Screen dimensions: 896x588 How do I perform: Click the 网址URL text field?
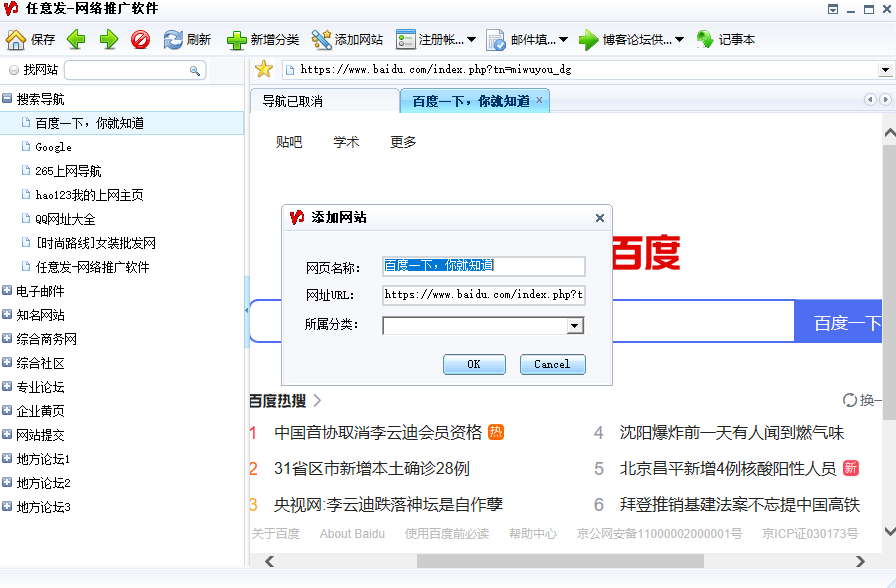tap(483, 295)
